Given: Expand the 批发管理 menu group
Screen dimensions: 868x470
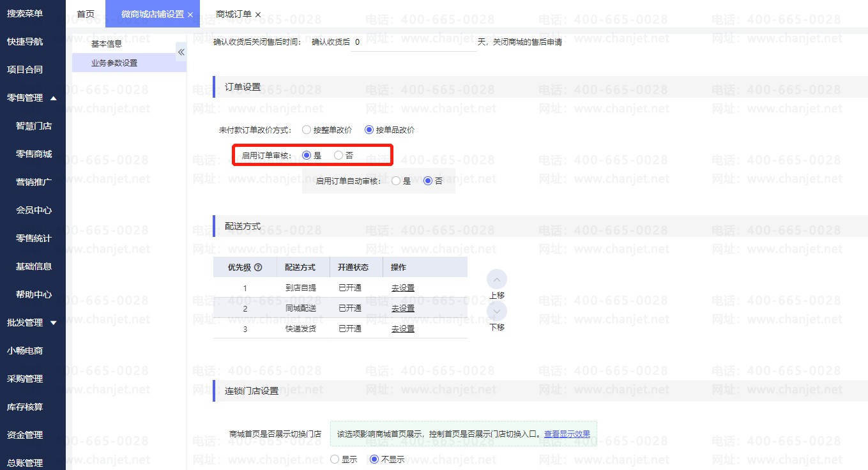Looking at the screenshot, I should pos(54,322).
